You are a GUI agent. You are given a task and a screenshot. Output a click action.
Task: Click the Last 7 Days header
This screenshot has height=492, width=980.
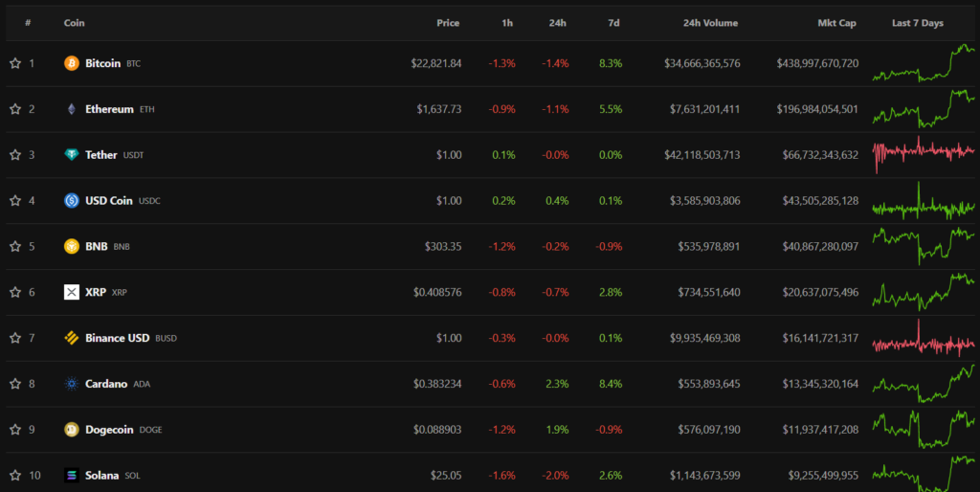click(918, 23)
